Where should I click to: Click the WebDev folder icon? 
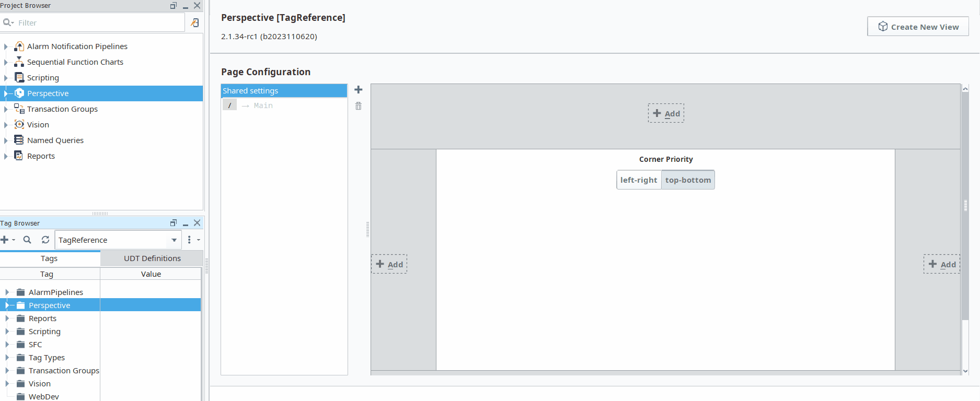click(21, 397)
